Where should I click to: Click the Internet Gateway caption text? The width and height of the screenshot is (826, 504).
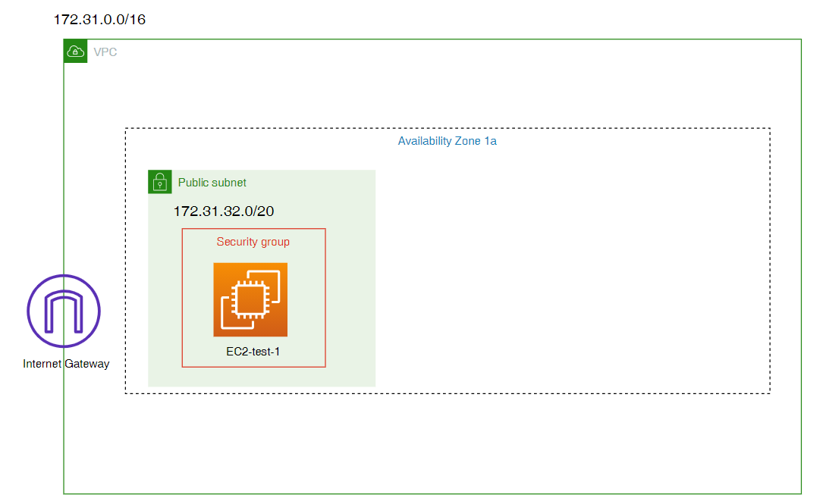click(66, 364)
